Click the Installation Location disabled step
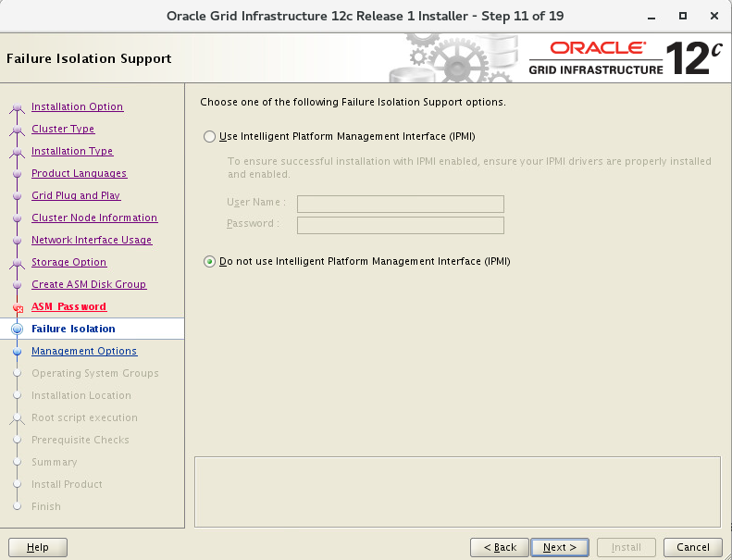The image size is (732, 560). point(81,395)
